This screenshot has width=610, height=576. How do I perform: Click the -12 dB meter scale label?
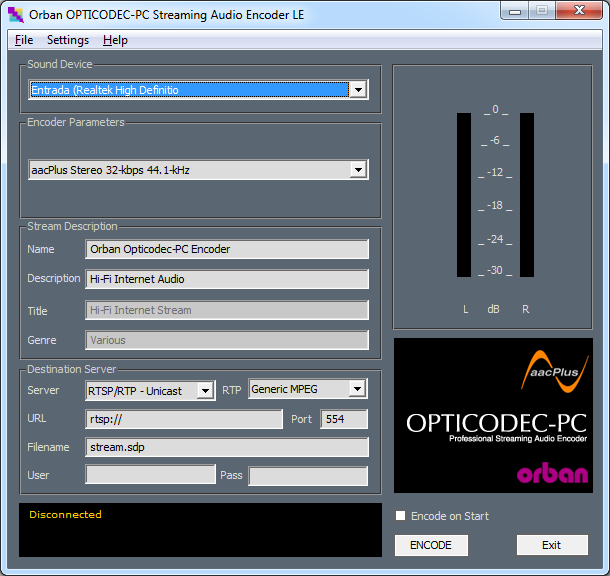(495, 172)
